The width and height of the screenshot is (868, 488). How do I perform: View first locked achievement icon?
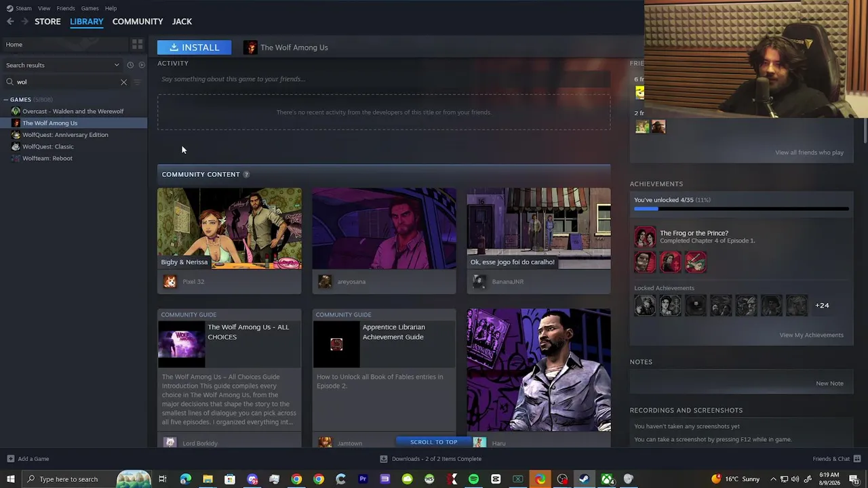(x=645, y=306)
